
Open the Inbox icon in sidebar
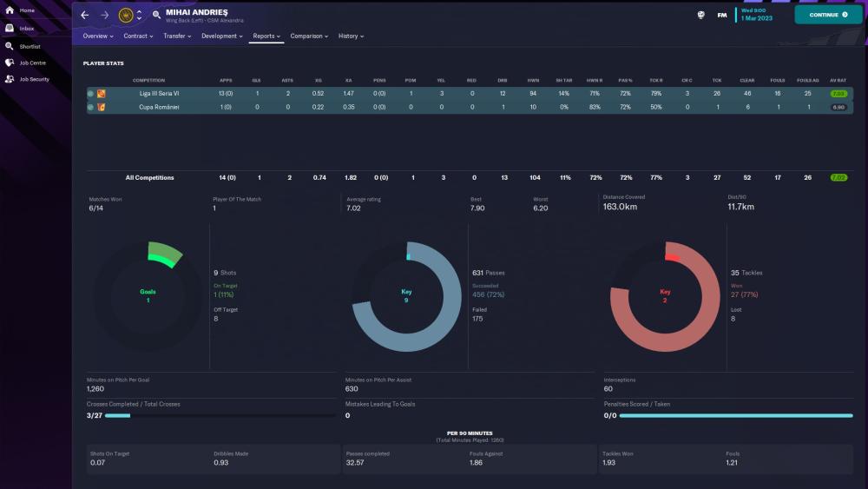tap(10, 28)
